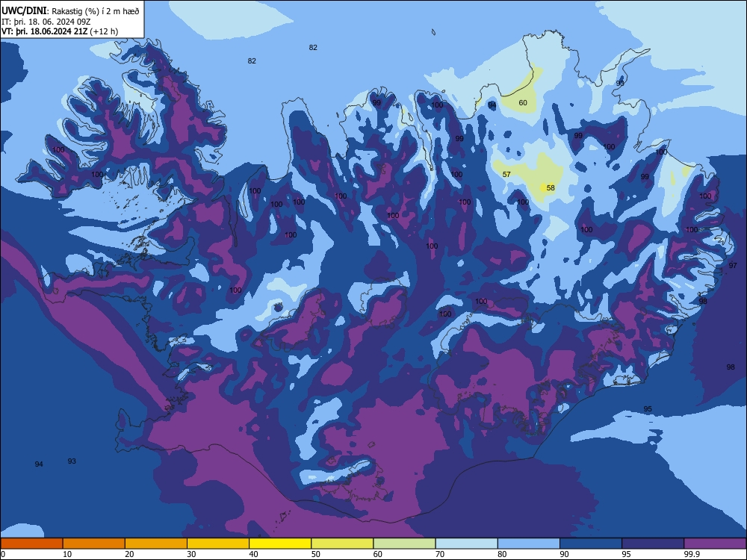747x560 pixels.
Task: Click the '99.9' legend tick label
Action: 691,554
